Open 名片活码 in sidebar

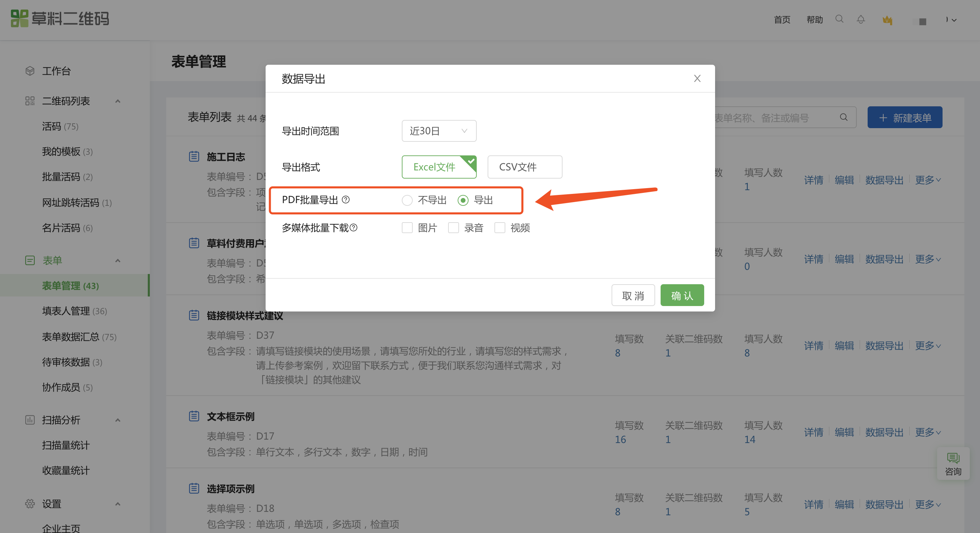click(67, 228)
